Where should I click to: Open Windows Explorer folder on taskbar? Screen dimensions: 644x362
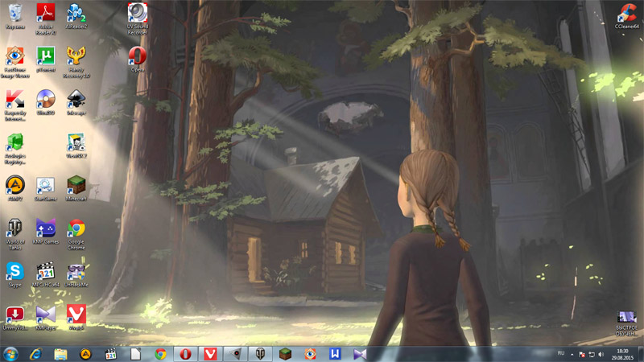61,354
